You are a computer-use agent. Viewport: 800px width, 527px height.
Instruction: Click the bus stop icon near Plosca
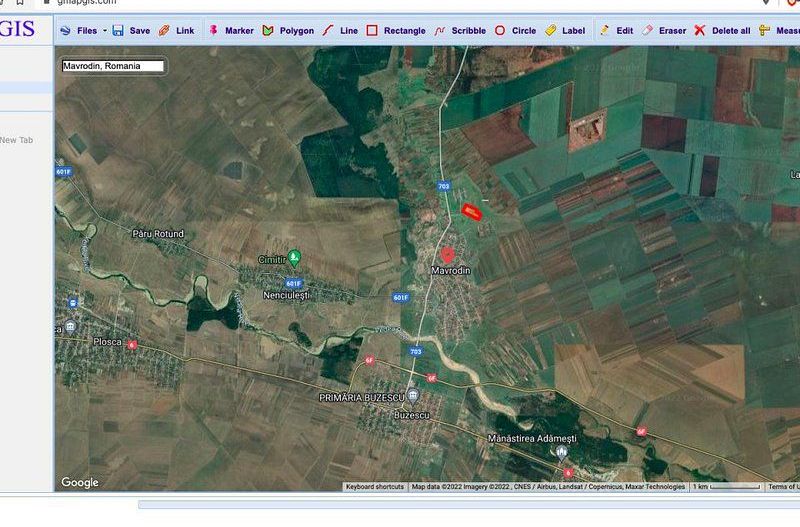(x=73, y=303)
